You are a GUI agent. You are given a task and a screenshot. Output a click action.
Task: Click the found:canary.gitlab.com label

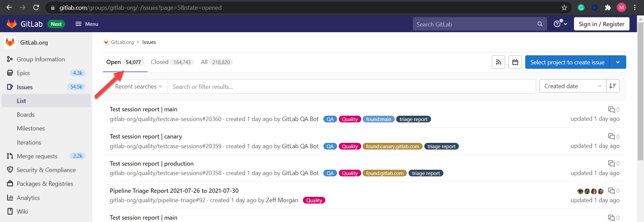coord(392,146)
